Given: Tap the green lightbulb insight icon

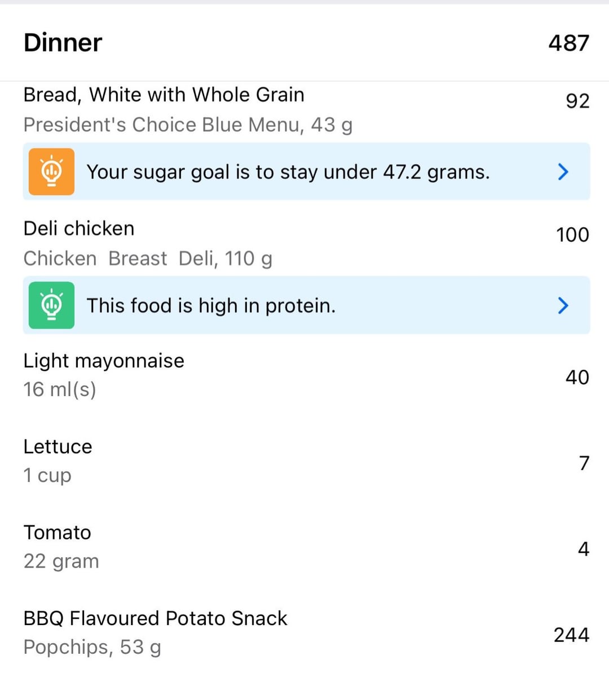Looking at the screenshot, I should [51, 305].
